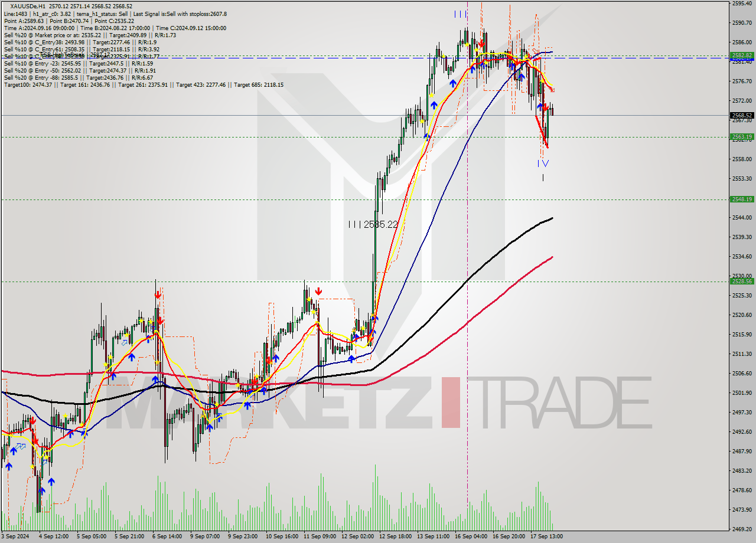Select the green 2582.82 price tag

click(x=742, y=55)
